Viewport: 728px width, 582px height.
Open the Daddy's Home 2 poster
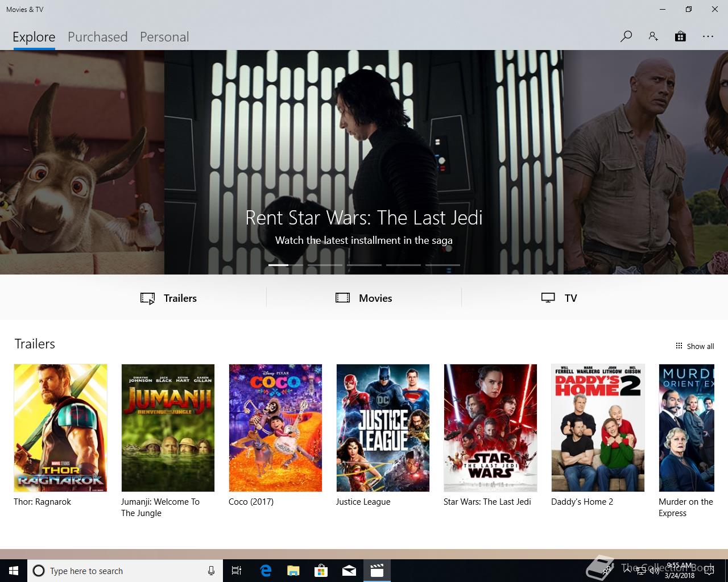coord(598,428)
